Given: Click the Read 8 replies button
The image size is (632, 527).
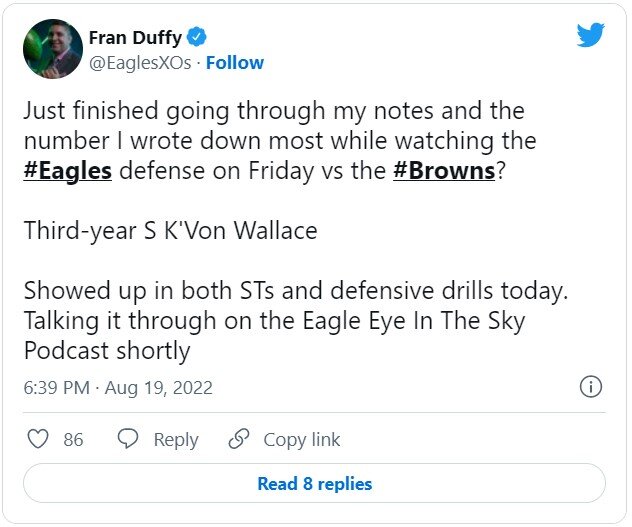Looking at the screenshot, I should click(314, 484).
